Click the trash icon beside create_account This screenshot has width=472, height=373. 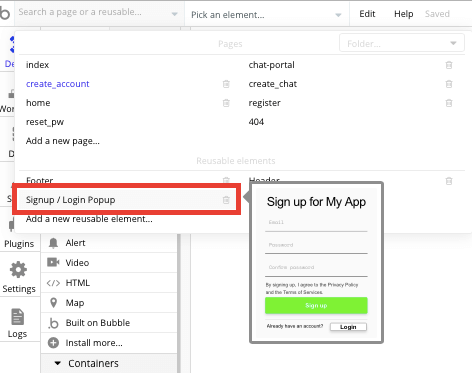(x=226, y=84)
